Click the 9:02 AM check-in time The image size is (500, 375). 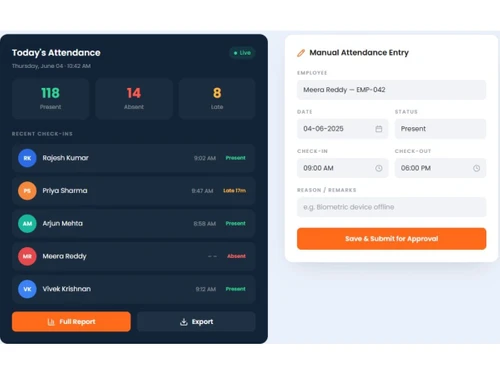point(205,158)
